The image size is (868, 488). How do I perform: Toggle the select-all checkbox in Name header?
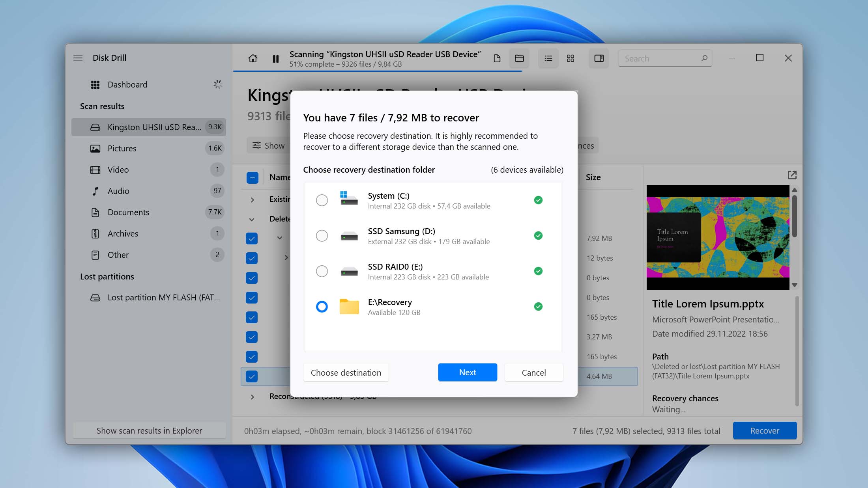253,177
